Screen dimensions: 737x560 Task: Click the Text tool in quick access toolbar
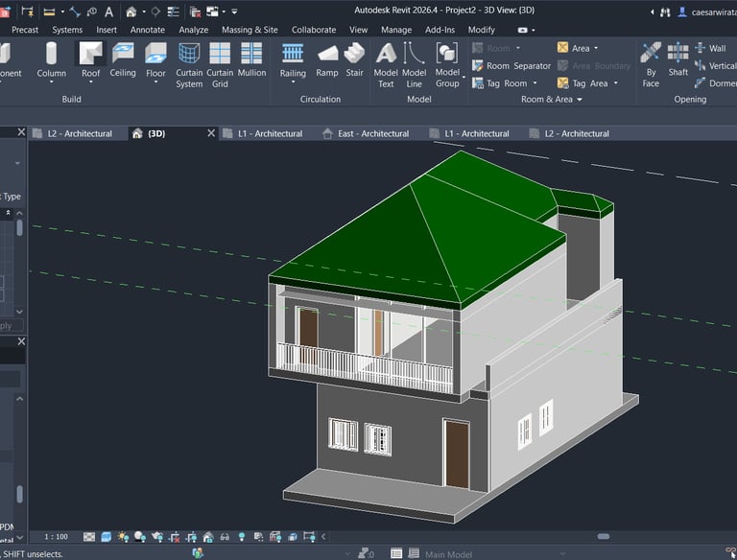108,12
